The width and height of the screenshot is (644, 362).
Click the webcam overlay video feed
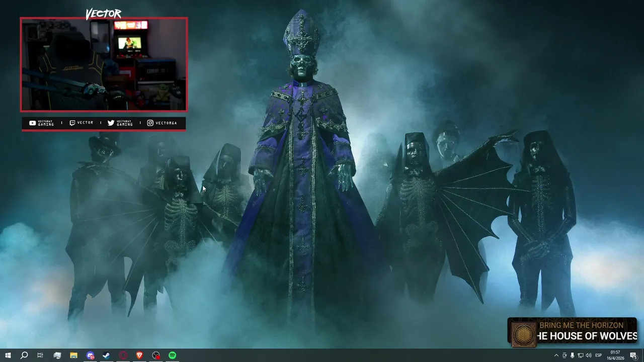pos(104,64)
